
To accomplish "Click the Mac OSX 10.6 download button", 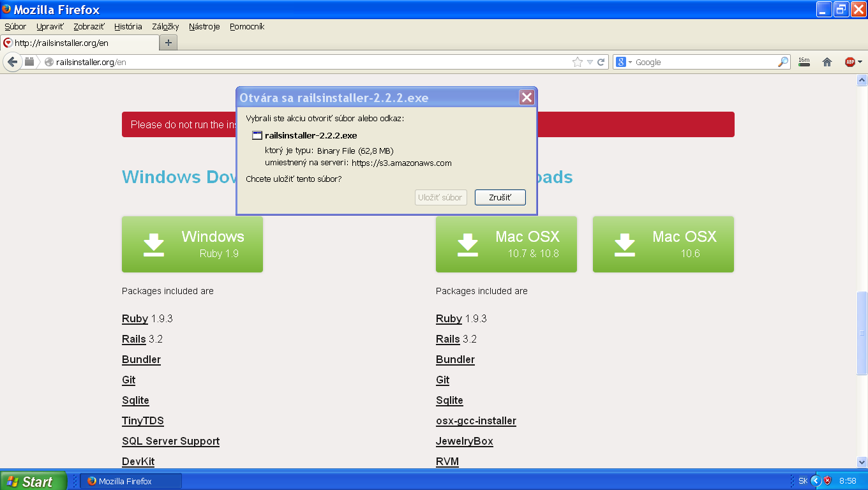I will click(x=663, y=244).
